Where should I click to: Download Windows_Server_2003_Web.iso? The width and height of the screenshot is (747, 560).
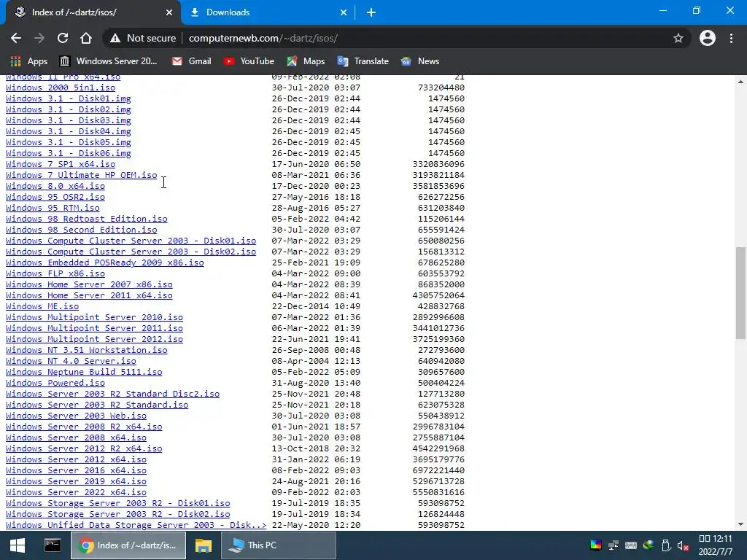pos(76,416)
